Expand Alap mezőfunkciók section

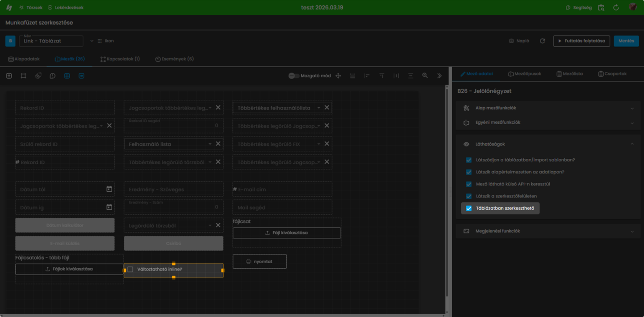[x=548, y=108]
